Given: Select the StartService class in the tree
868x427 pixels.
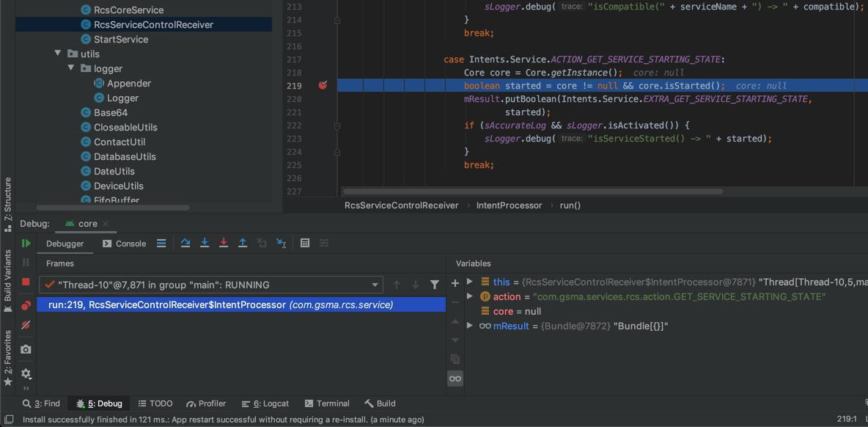Looking at the screenshot, I should [x=121, y=40].
